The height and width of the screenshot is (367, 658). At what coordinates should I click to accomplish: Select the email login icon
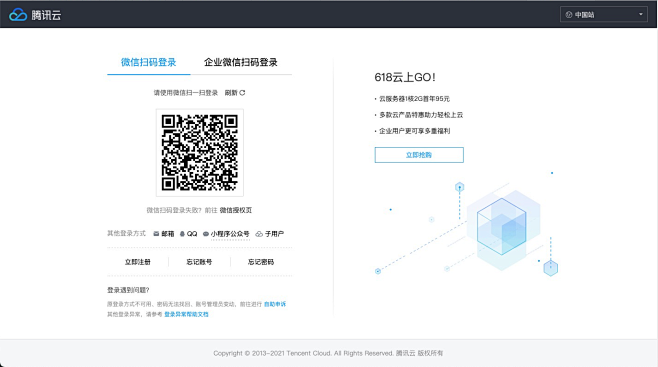[156, 234]
